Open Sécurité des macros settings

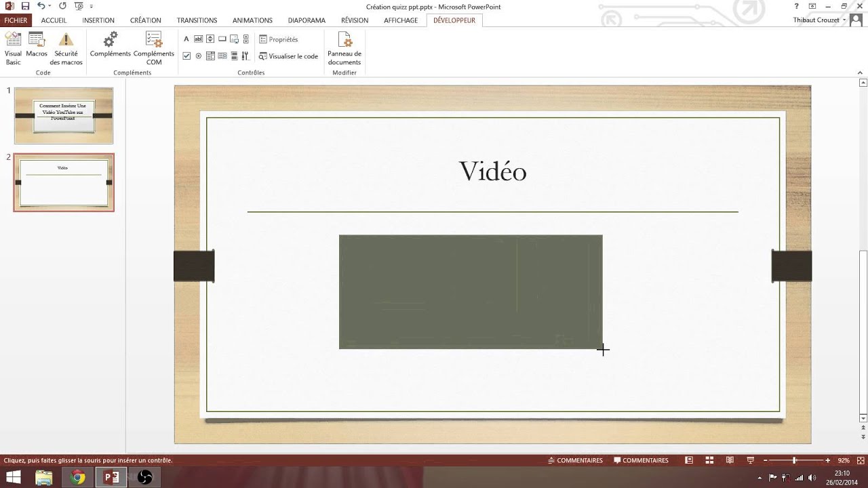(x=66, y=48)
